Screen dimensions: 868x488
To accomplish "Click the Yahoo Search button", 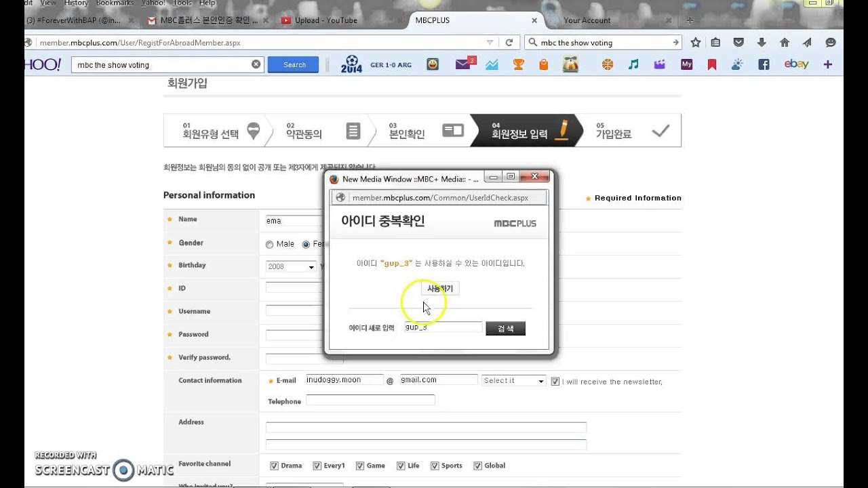I will [x=294, y=64].
